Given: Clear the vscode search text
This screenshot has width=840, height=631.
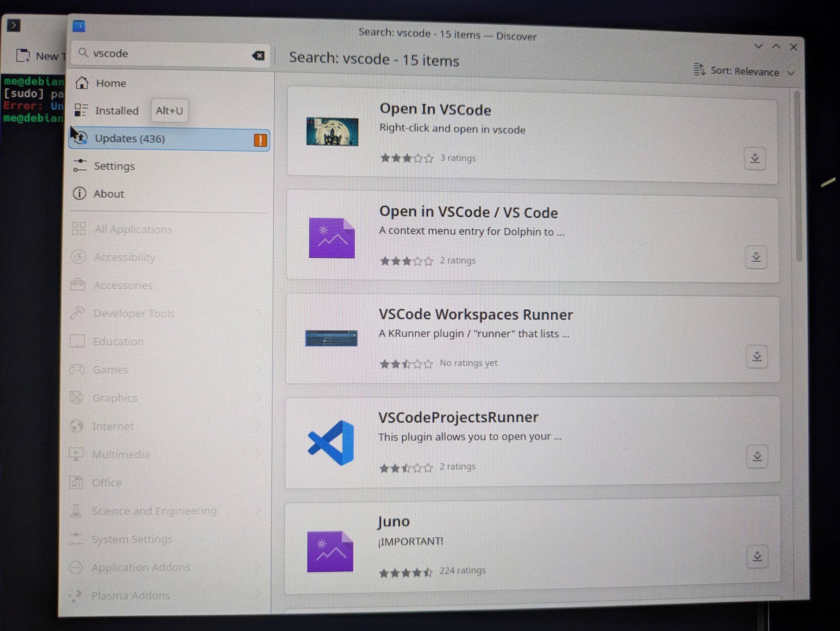Looking at the screenshot, I should coord(259,56).
